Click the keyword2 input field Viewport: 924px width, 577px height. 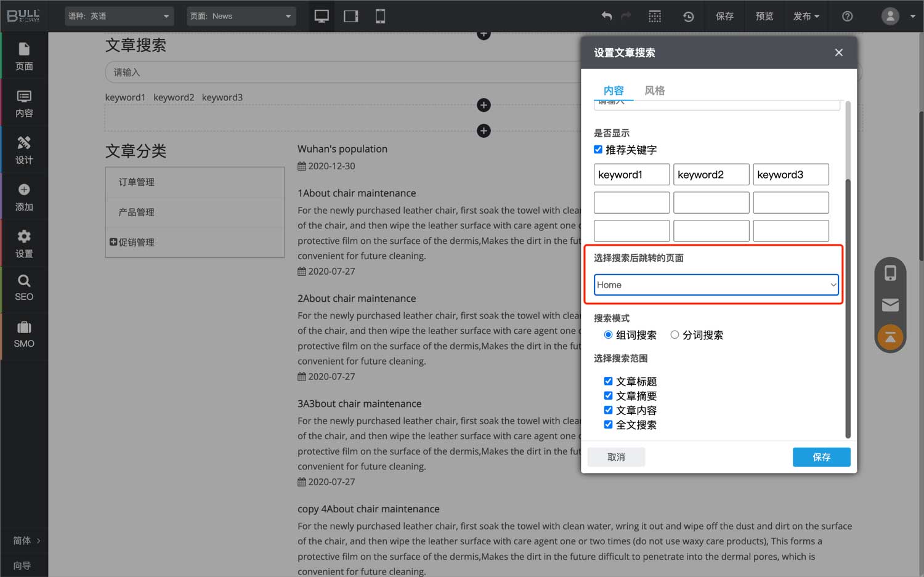(x=711, y=175)
